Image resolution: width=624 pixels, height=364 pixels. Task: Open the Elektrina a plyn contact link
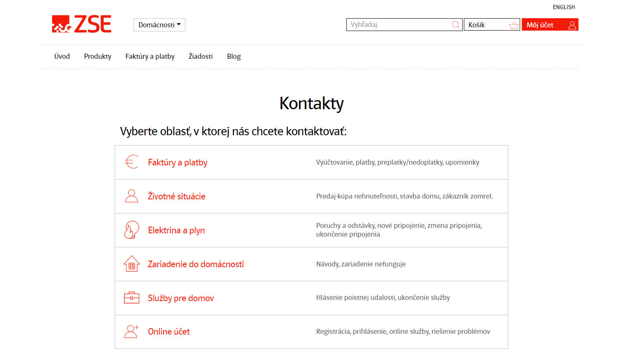(x=176, y=230)
